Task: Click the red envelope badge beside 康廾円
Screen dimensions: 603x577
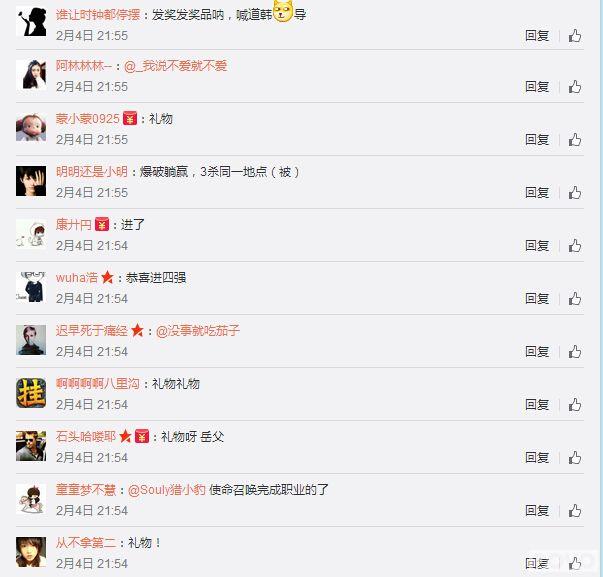Action: pyautogui.click(x=102, y=224)
